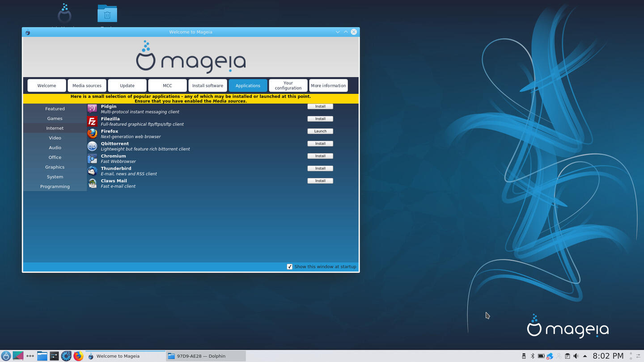The height and width of the screenshot is (362, 644).
Task: Launch Firefox web browser button
Action: tap(320, 131)
